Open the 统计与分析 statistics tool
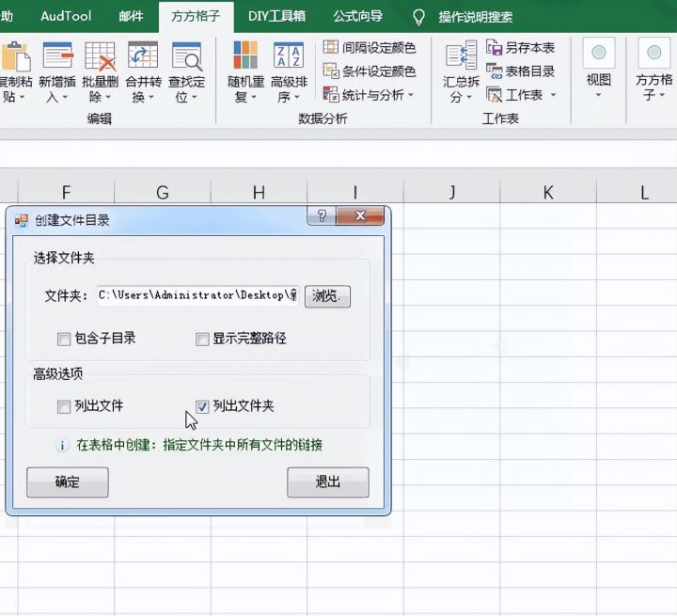 pyautogui.click(x=331, y=94)
